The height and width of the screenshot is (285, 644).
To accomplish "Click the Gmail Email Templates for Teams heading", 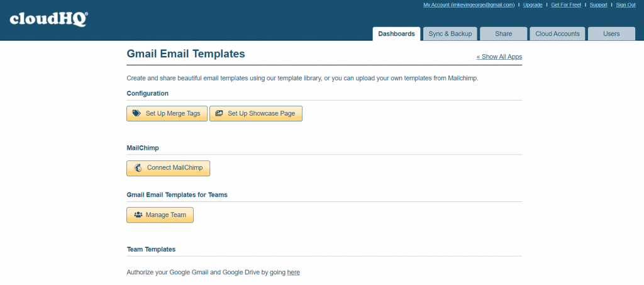I will [177, 194].
